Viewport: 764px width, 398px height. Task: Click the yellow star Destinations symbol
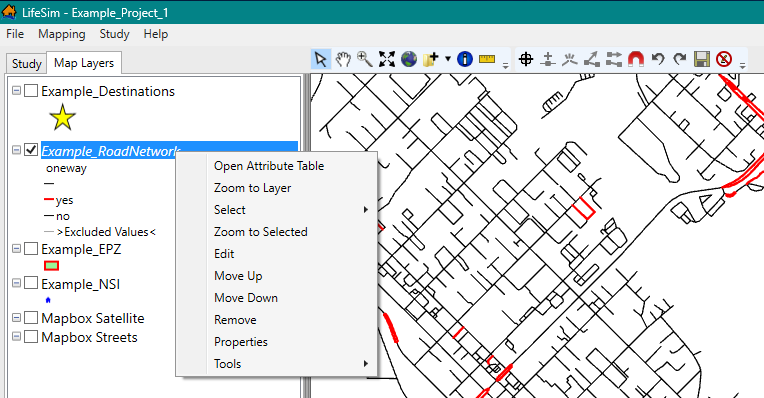point(62,118)
